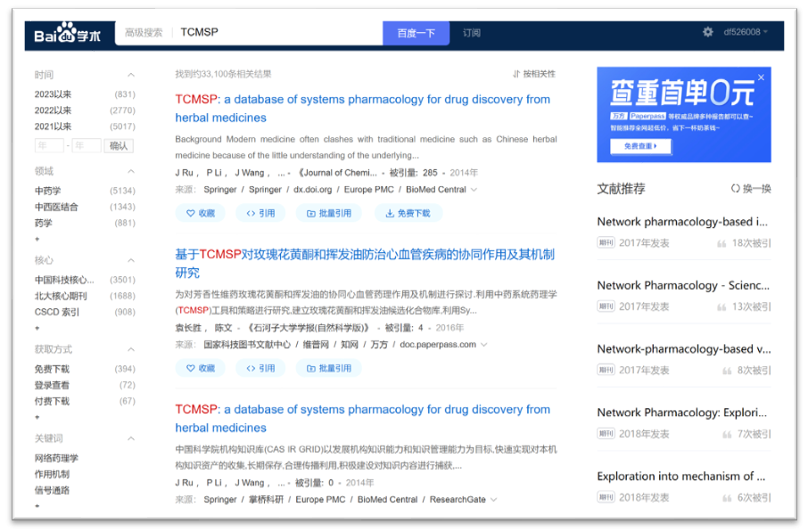Click the 百度一下 search button

tap(416, 33)
